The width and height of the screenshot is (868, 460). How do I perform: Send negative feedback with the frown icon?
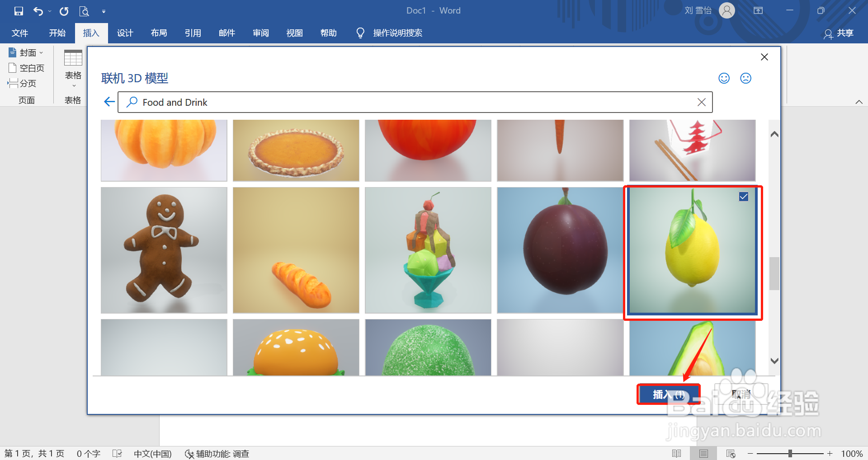[745, 78]
